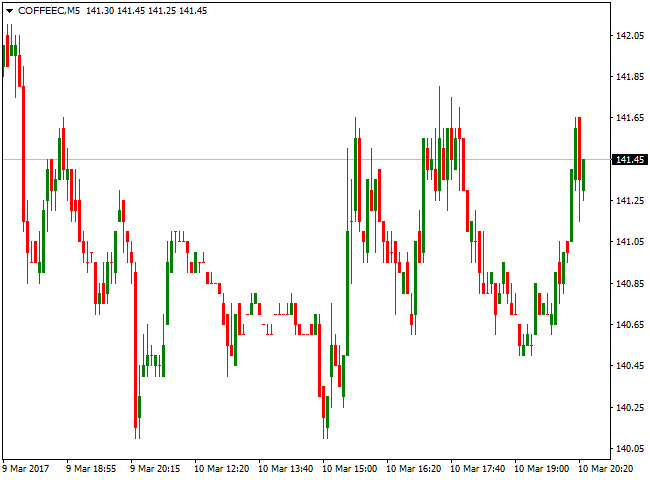Click the 142.05 price axis label

(x=630, y=36)
